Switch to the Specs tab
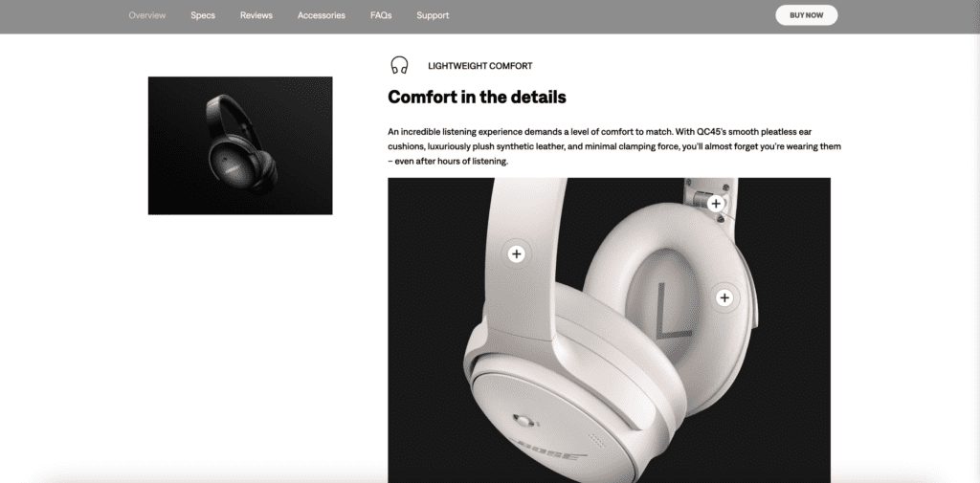 tap(203, 15)
